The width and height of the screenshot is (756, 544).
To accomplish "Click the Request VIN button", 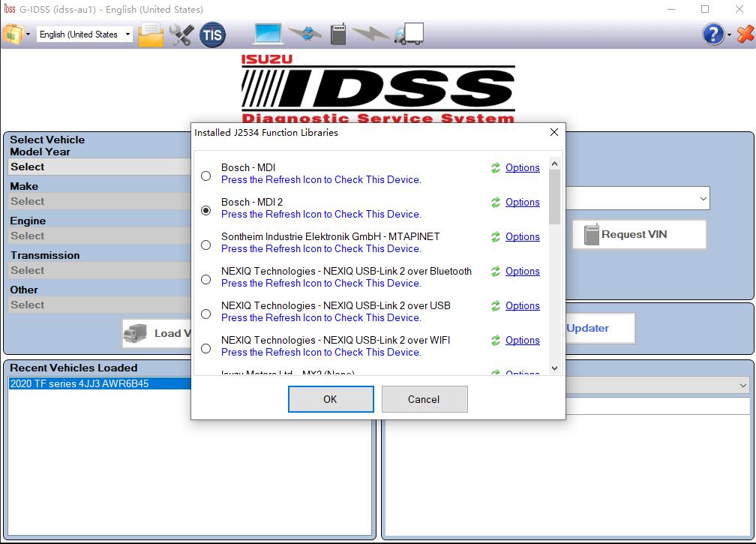I will tap(639, 234).
